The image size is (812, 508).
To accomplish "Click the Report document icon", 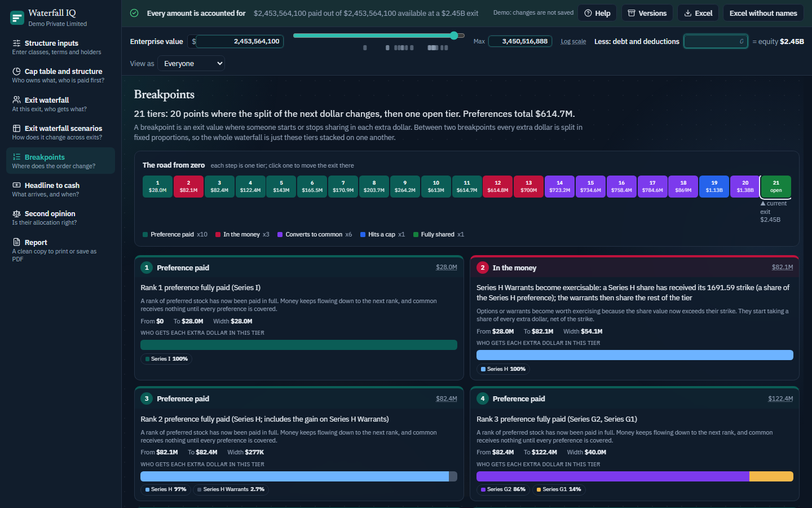I will pos(16,242).
